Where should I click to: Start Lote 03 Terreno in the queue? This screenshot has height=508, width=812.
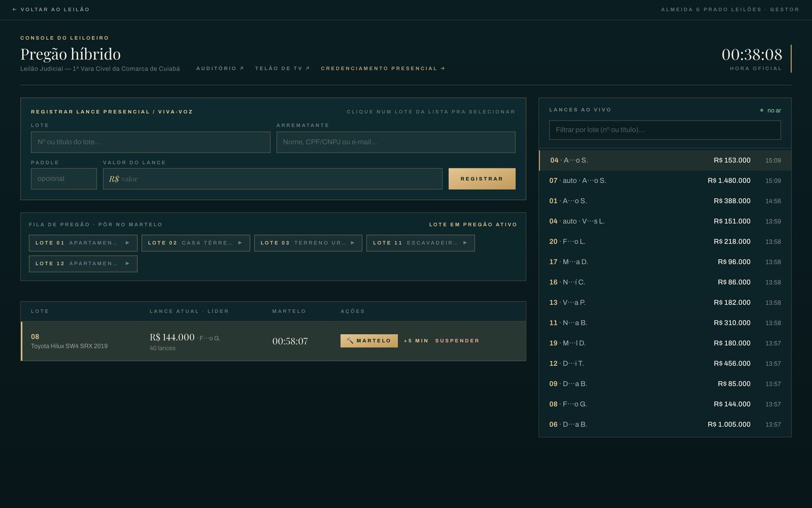tap(308, 243)
